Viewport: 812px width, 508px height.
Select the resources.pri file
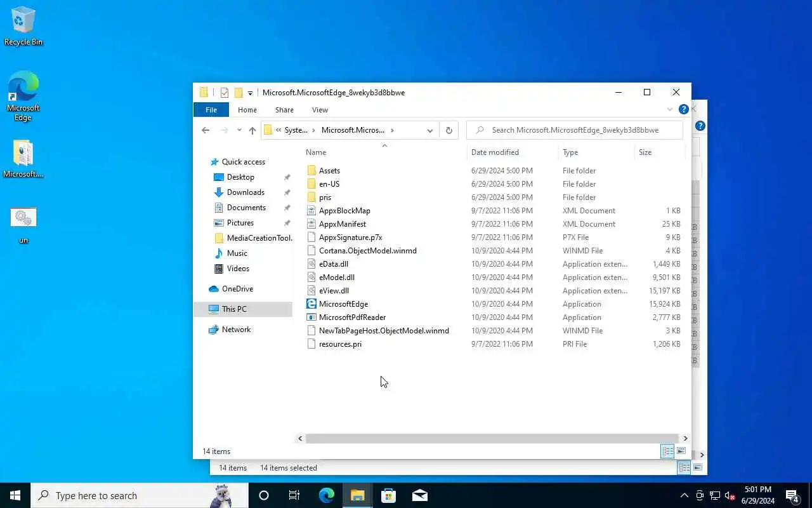340,344
